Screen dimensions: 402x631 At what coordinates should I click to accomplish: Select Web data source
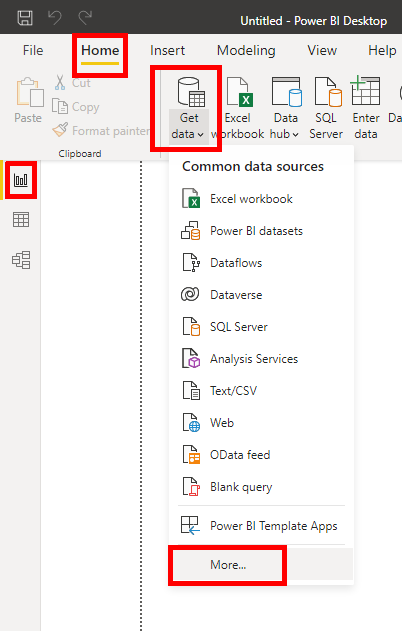pos(261,423)
